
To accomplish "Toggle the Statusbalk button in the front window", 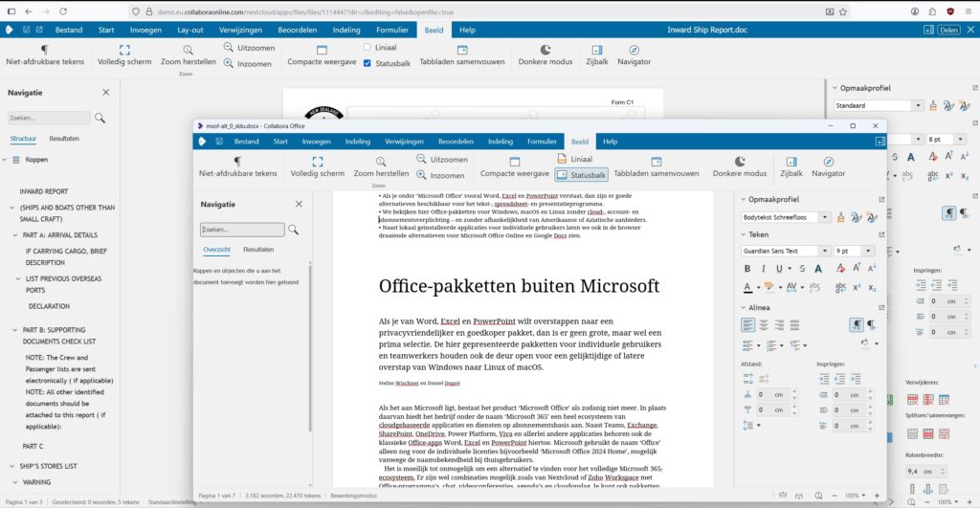I will tap(581, 175).
